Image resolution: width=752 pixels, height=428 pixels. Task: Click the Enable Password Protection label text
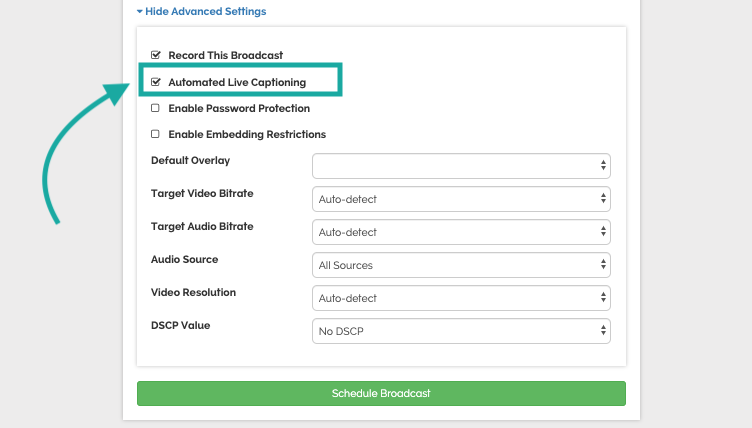[239, 108]
